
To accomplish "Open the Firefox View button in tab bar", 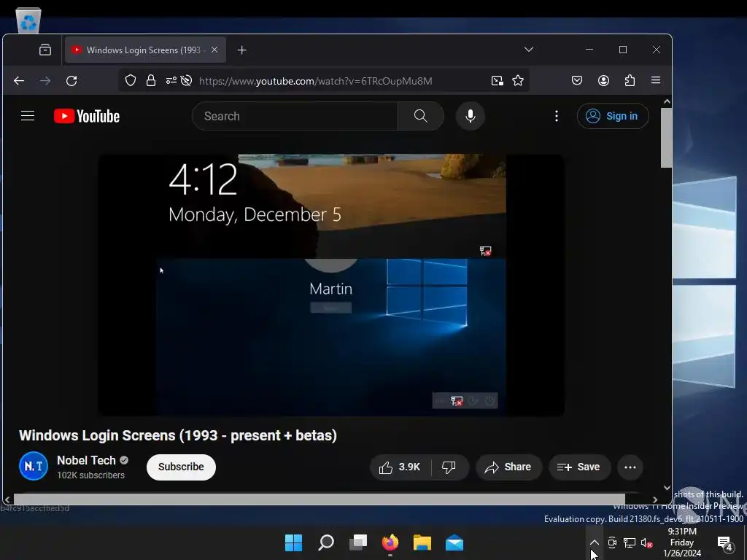I will [45, 50].
